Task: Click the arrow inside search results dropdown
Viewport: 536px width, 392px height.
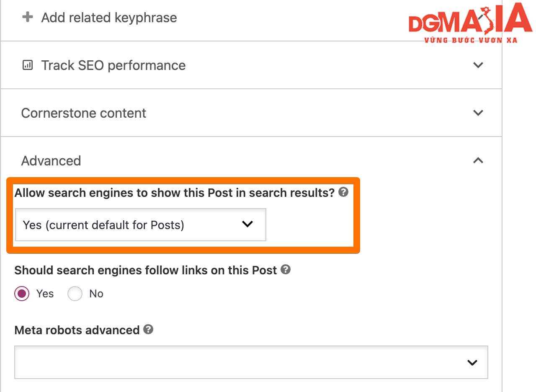Action: 247,224
